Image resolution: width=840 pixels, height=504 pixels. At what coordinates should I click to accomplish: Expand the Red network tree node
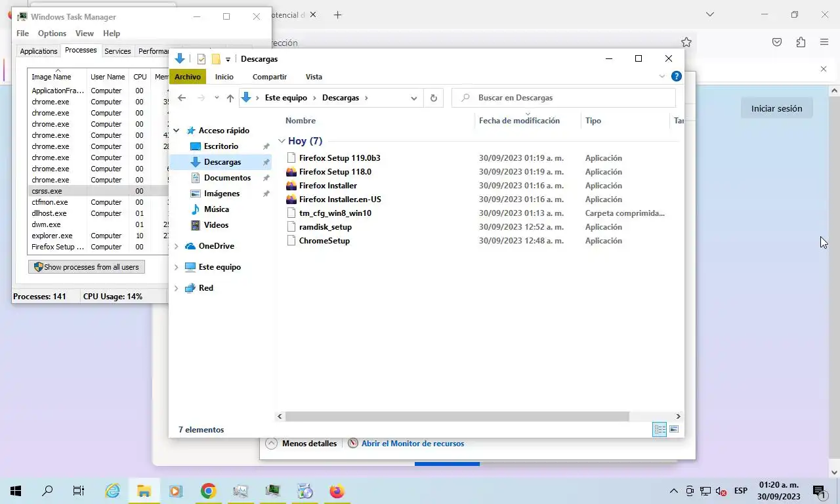[176, 288]
